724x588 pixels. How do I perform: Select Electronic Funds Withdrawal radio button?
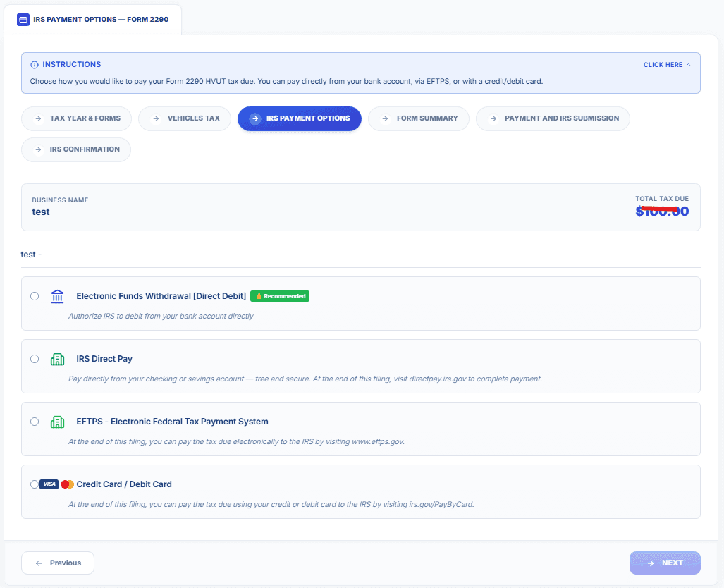coord(35,296)
